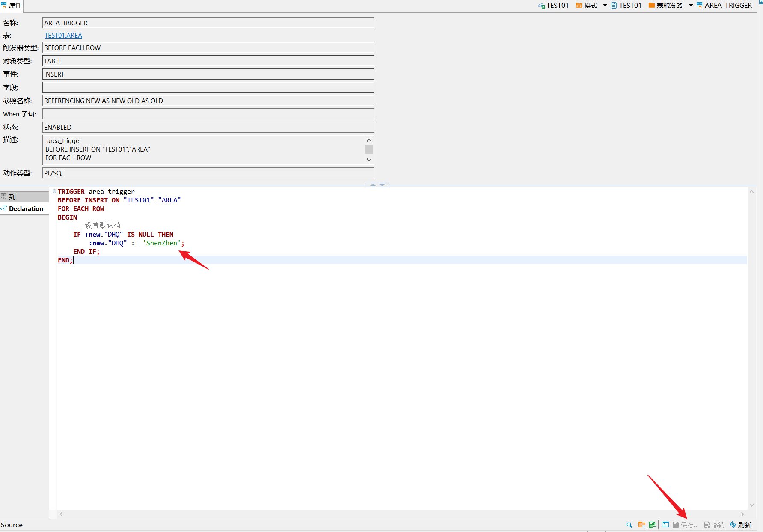Open the dropdown arrow after 模式 breadcrumb
Screen dimensions: 763x532
(x=605, y=6)
